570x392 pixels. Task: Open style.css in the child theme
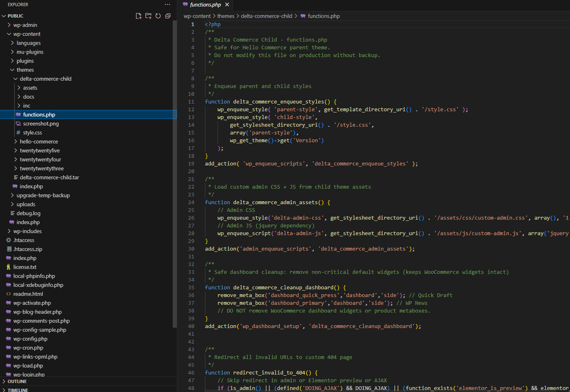[x=32, y=132]
